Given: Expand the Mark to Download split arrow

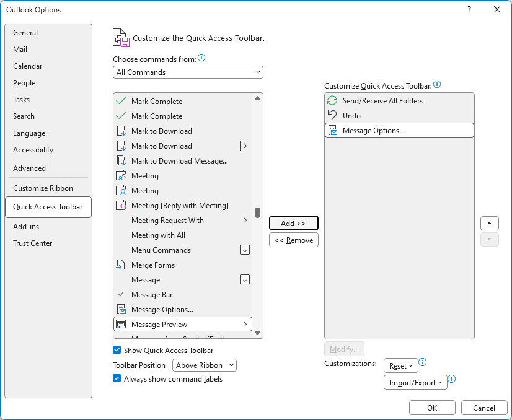Looking at the screenshot, I should coord(245,146).
